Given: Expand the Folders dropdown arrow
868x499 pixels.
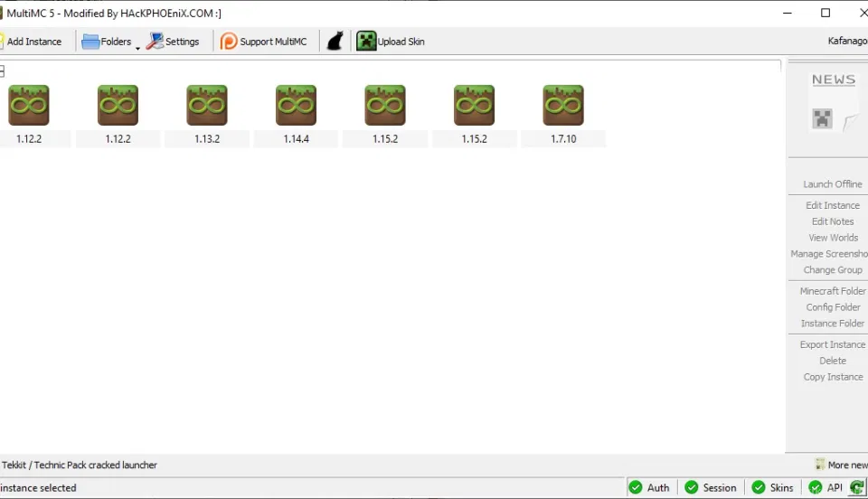Looking at the screenshot, I should (137, 49).
